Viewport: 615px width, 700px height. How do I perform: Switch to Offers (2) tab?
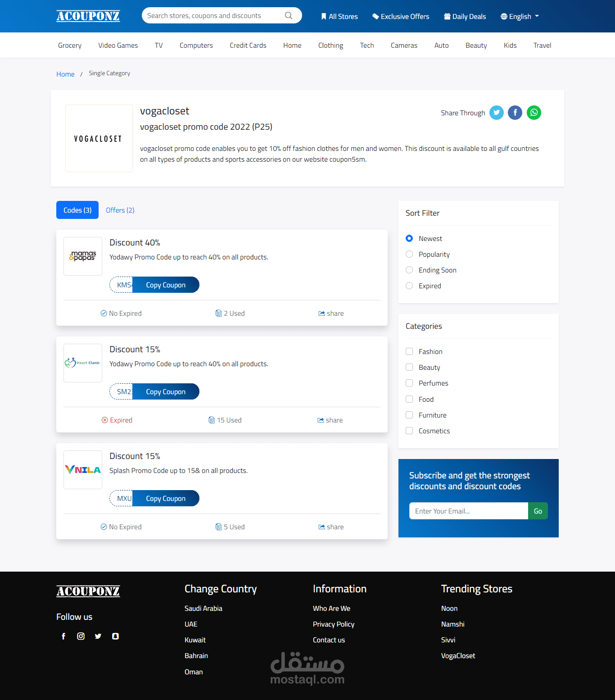(120, 210)
